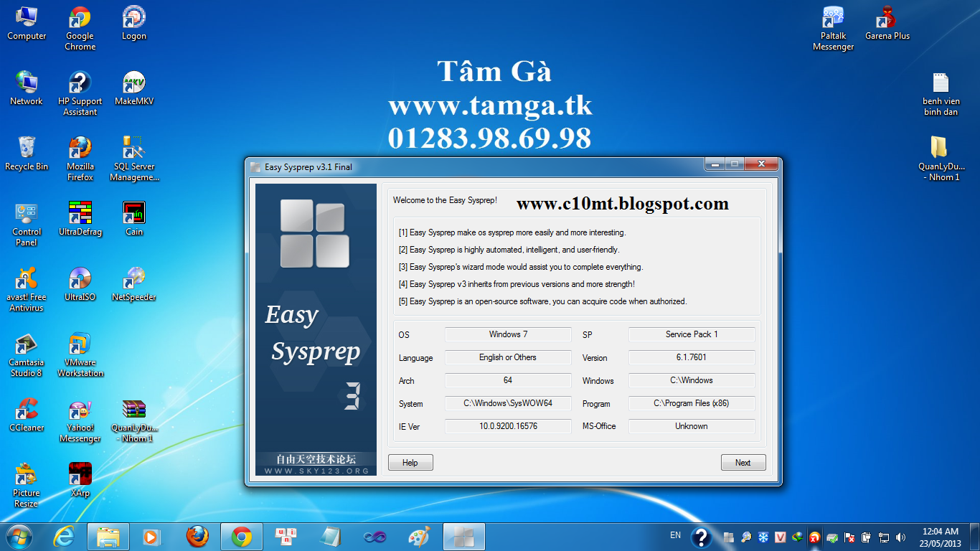The width and height of the screenshot is (980, 551).
Task: Click the Next button in Easy Sysprep
Action: point(743,463)
